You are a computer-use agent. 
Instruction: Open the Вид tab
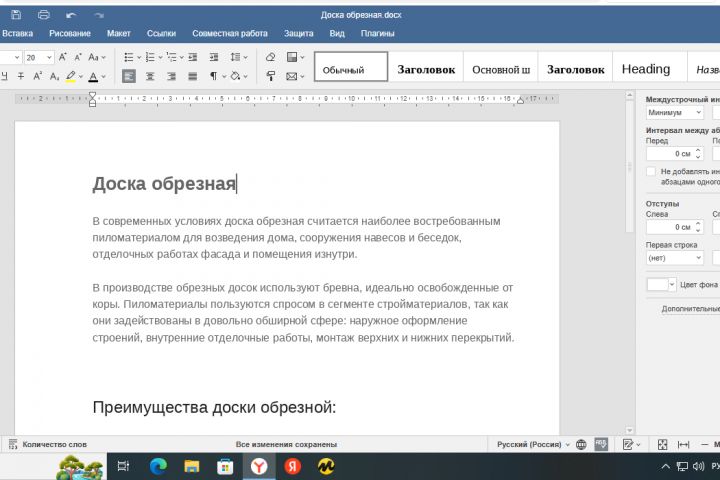point(337,34)
